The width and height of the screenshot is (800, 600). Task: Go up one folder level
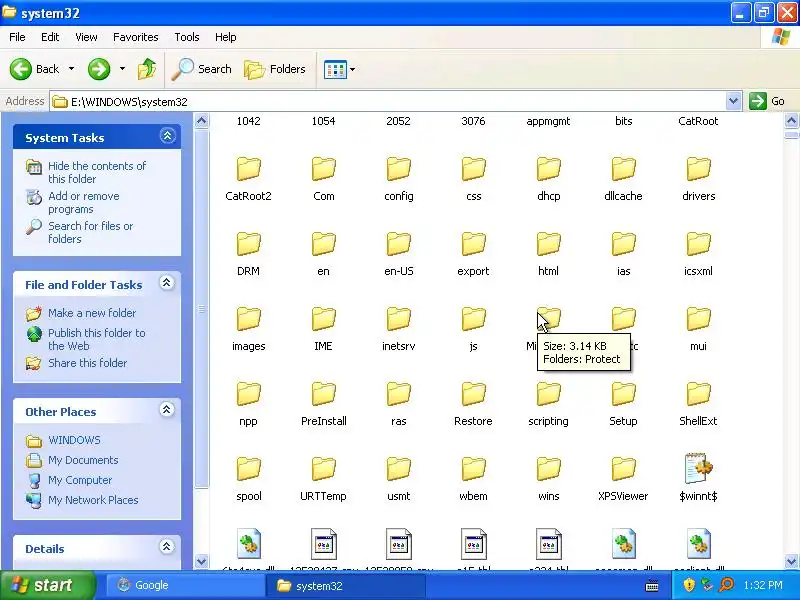(x=147, y=69)
